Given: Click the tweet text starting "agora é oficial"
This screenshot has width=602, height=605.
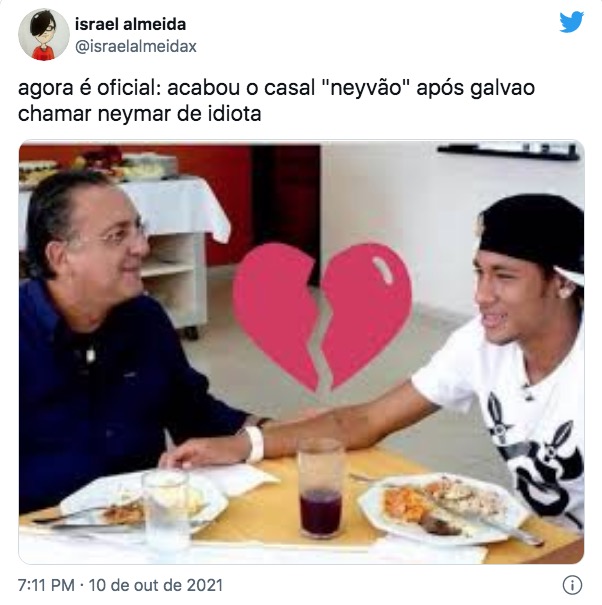Looking at the screenshot, I should pos(276,101).
